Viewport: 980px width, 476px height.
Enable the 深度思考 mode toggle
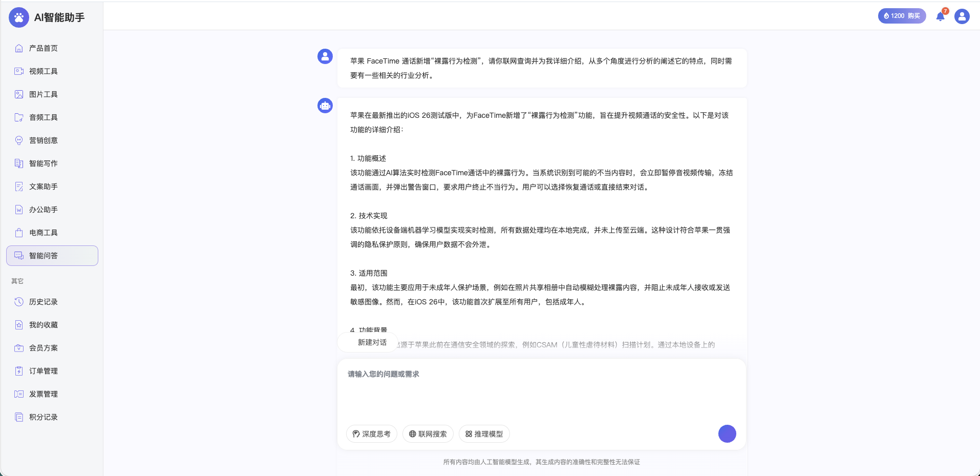[372, 433]
